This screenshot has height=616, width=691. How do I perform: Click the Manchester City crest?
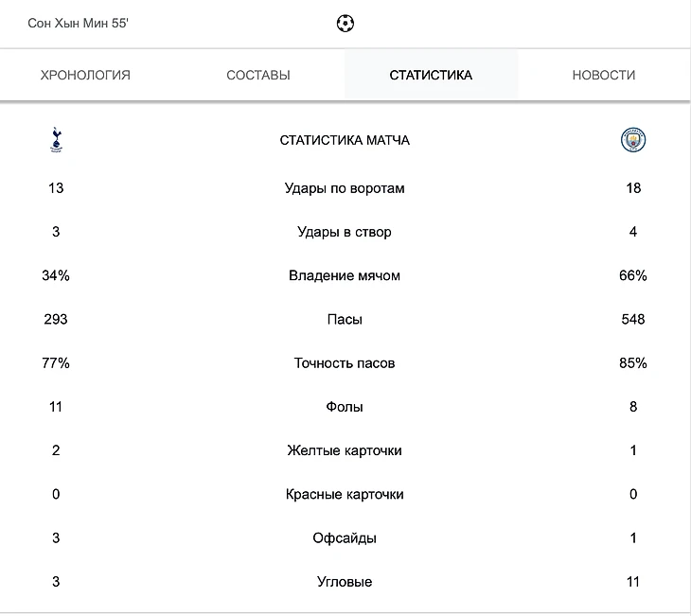pos(633,140)
